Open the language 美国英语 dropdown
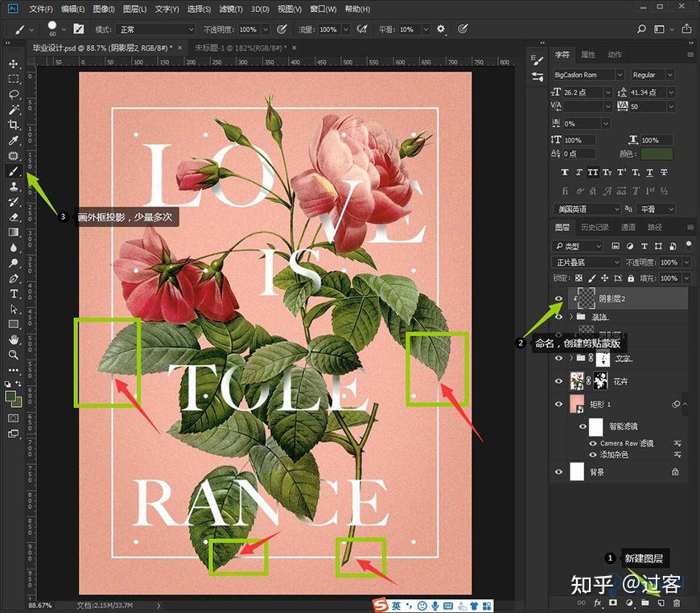The height and width of the screenshot is (613, 700). pos(587,209)
